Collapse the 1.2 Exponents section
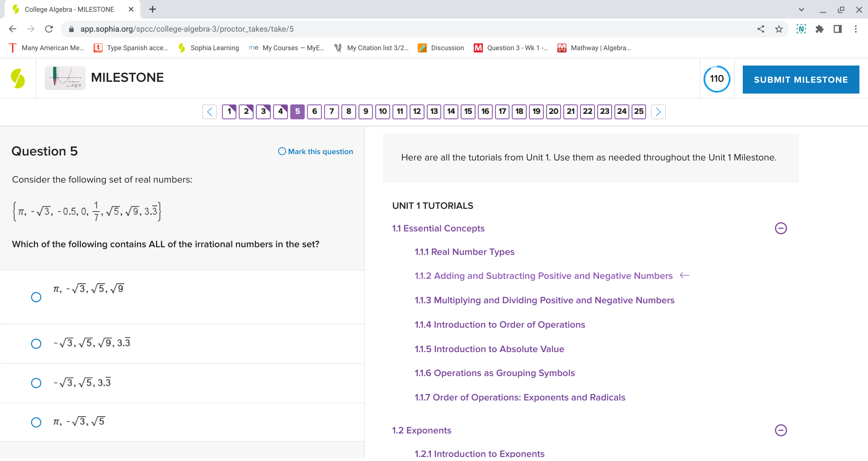This screenshot has height=461, width=868. (781, 430)
